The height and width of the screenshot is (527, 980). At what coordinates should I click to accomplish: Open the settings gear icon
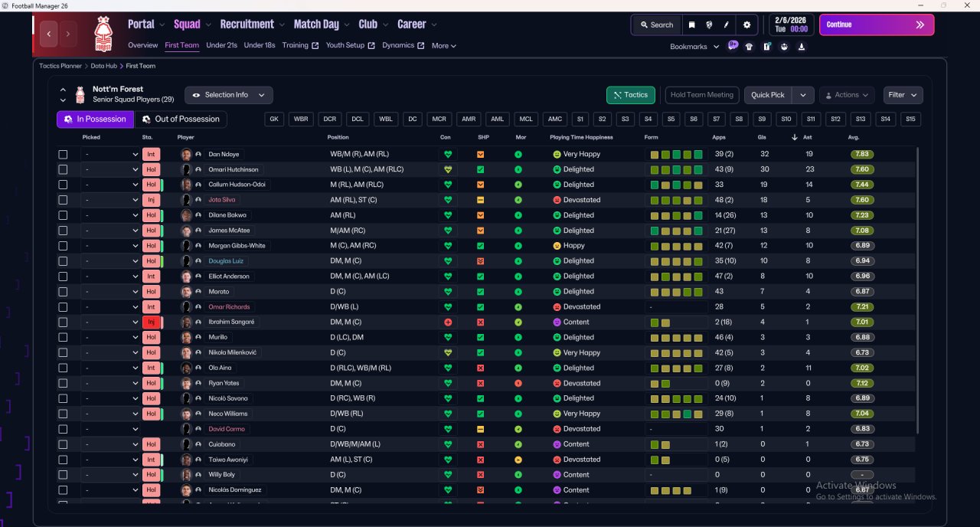click(747, 25)
